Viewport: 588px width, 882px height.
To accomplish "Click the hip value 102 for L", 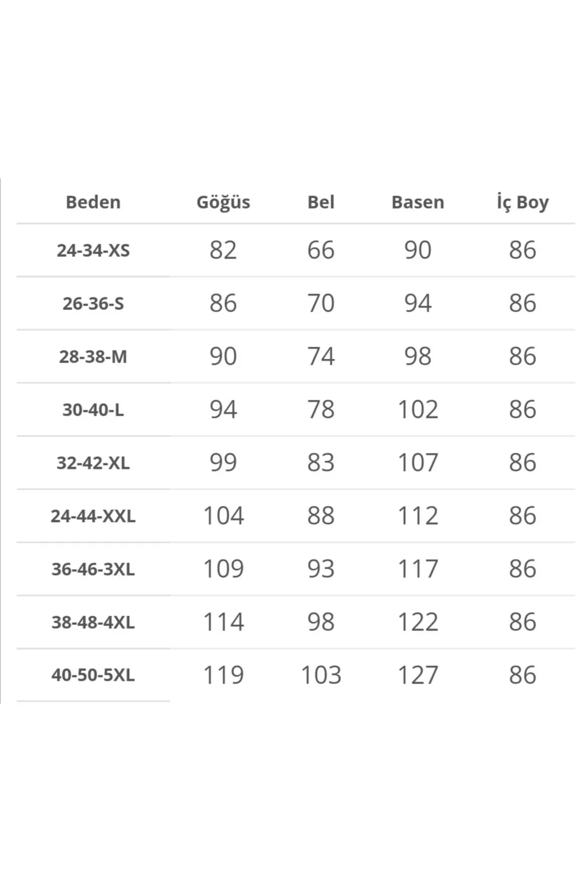I will point(417,410).
